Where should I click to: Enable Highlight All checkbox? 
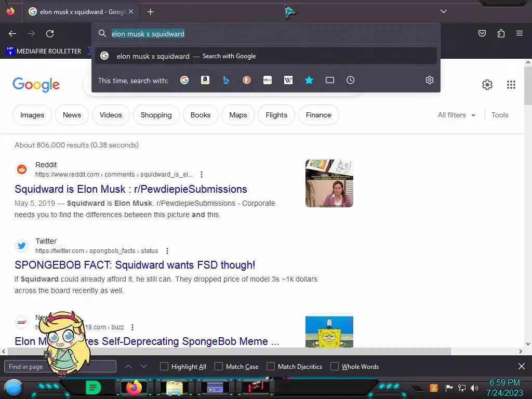164,366
